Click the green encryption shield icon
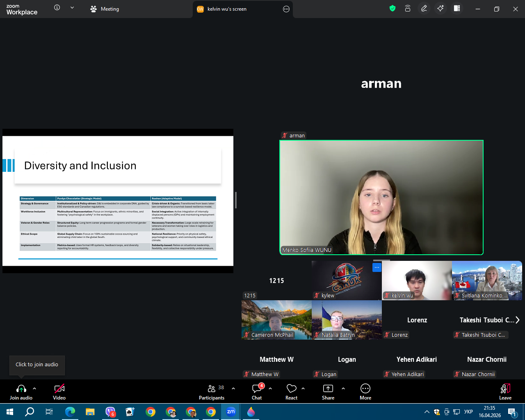 pos(393,9)
